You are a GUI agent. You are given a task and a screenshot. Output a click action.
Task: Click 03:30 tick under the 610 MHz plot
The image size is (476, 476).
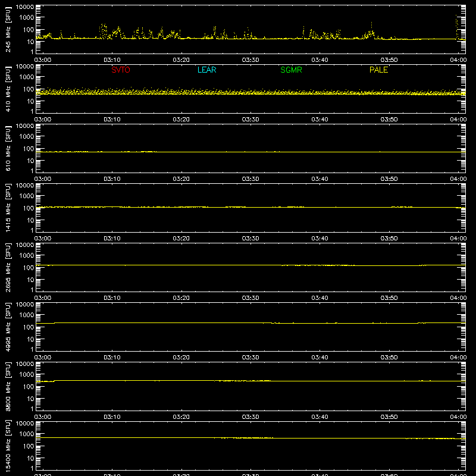(250, 179)
